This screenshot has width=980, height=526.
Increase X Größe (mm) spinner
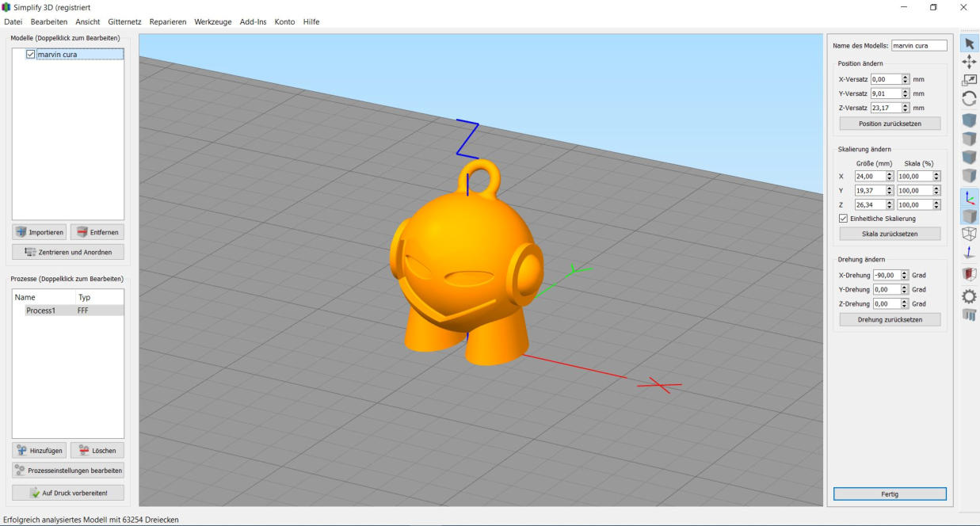pos(890,173)
